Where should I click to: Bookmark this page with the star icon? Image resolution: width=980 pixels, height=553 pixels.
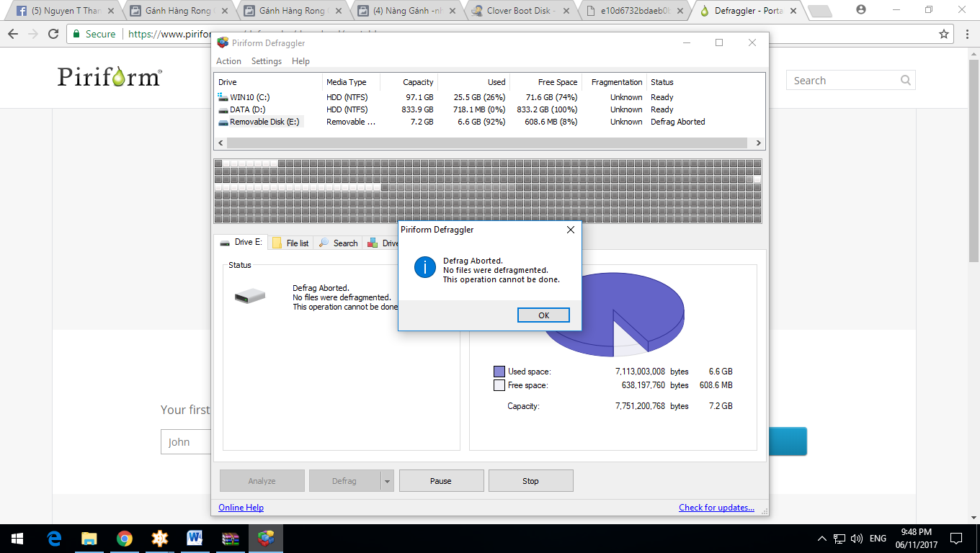pyautogui.click(x=944, y=34)
